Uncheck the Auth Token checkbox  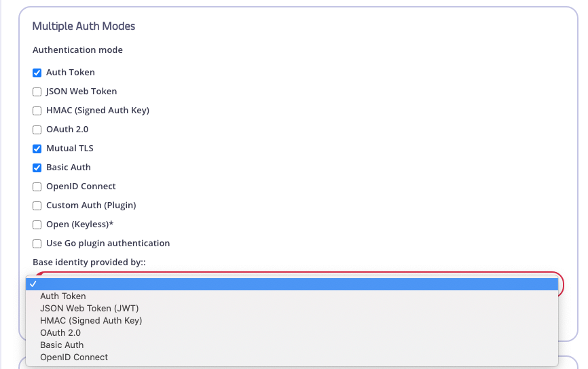[37, 73]
